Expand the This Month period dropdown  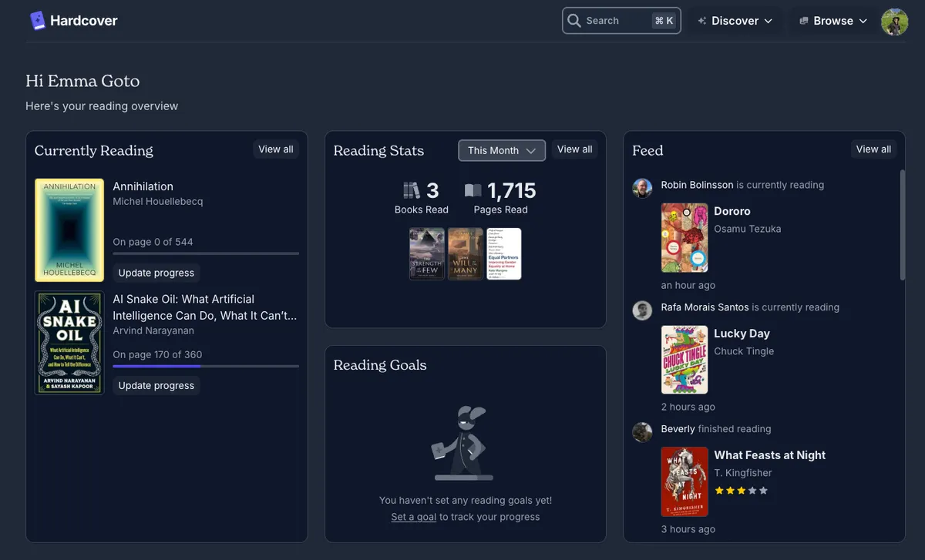coord(502,151)
